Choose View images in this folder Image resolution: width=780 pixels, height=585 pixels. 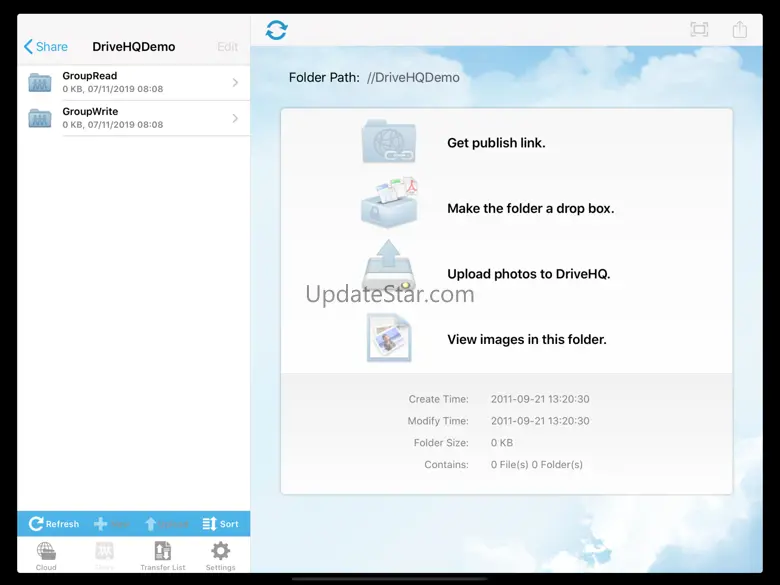coord(527,339)
